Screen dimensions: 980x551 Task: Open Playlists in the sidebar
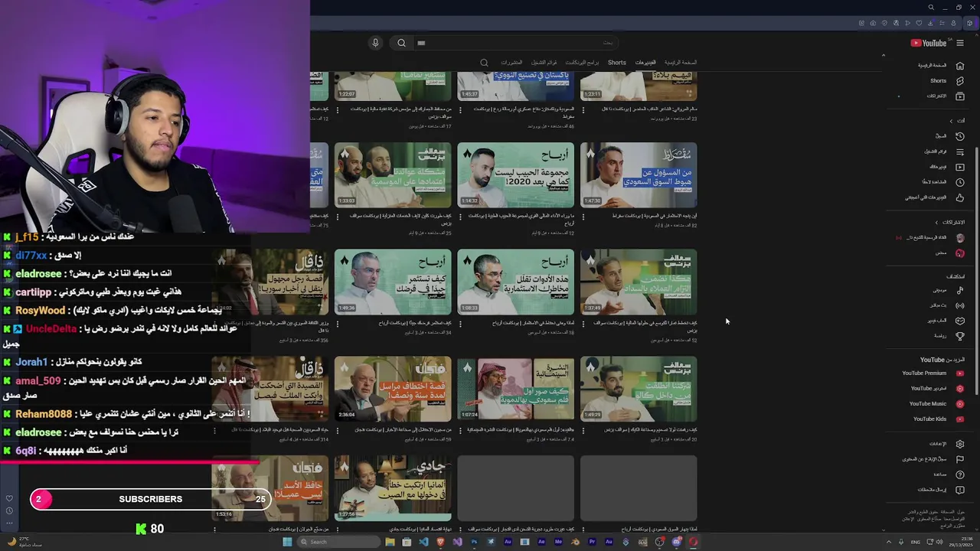(x=944, y=152)
